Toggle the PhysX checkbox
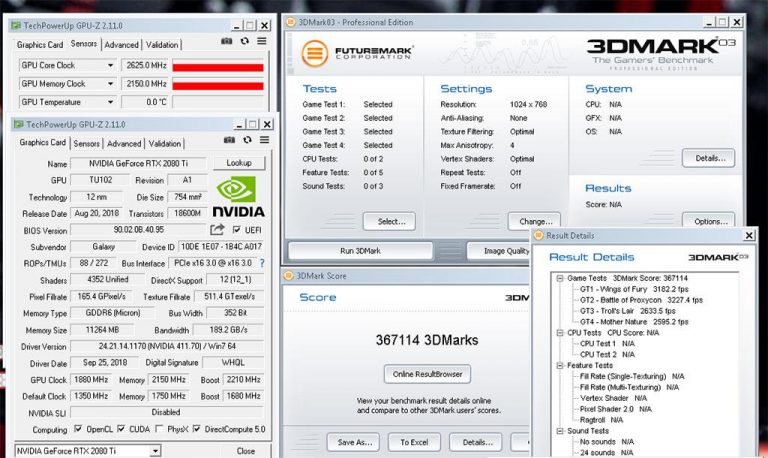 pos(159,429)
